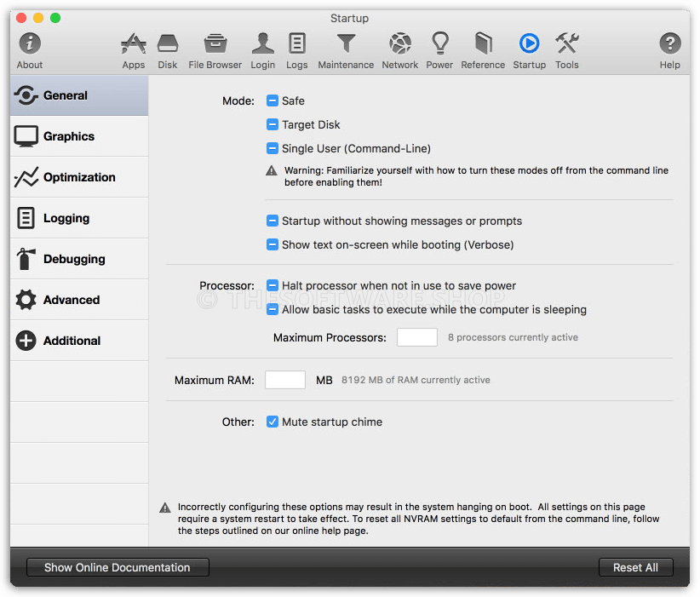Image resolution: width=700 pixels, height=597 pixels.
Task: Enable Mute startup chime
Action: tap(273, 422)
